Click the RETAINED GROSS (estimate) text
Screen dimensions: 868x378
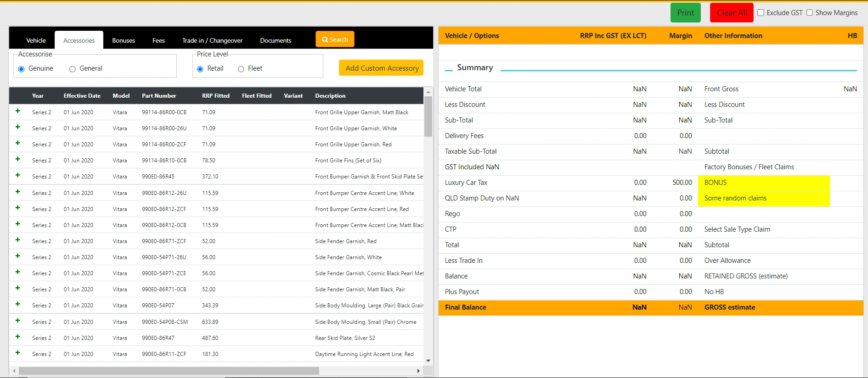[746, 276]
